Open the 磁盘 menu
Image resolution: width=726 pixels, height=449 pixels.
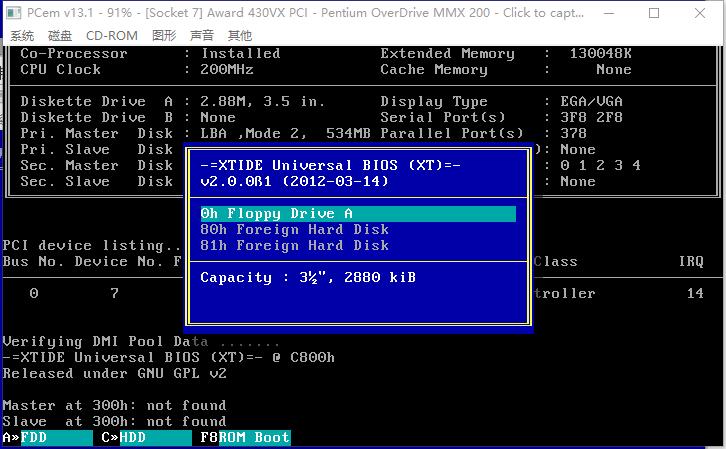click(x=60, y=36)
